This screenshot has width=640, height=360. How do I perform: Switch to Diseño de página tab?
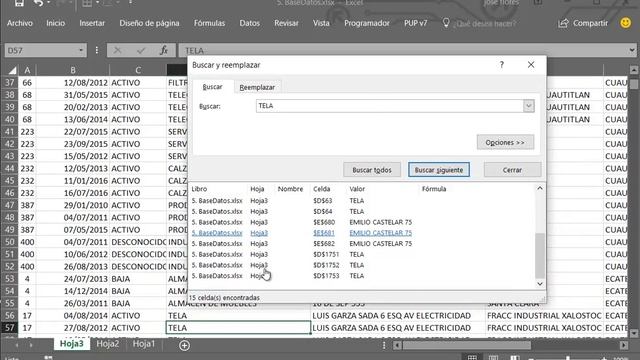149,23
